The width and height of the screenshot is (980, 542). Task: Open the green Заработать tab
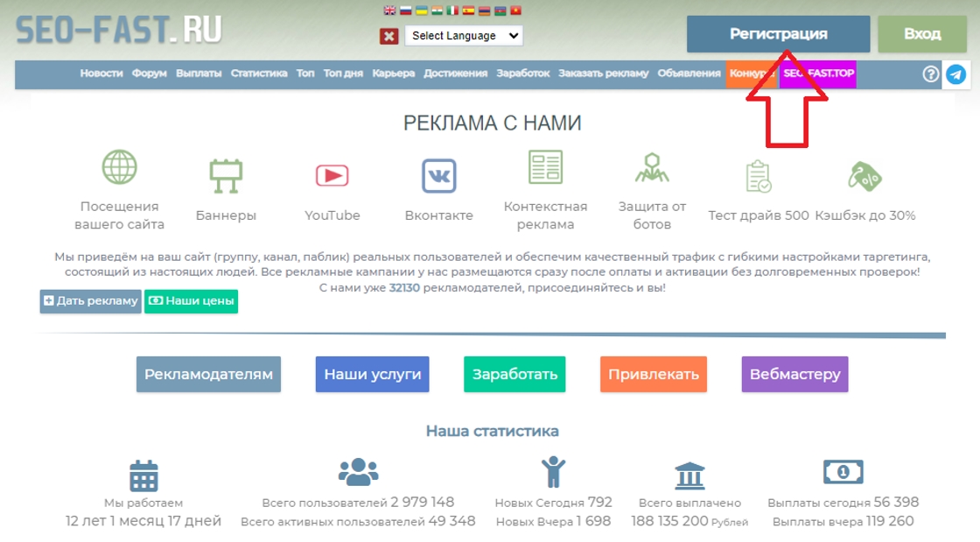[x=514, y=374]
